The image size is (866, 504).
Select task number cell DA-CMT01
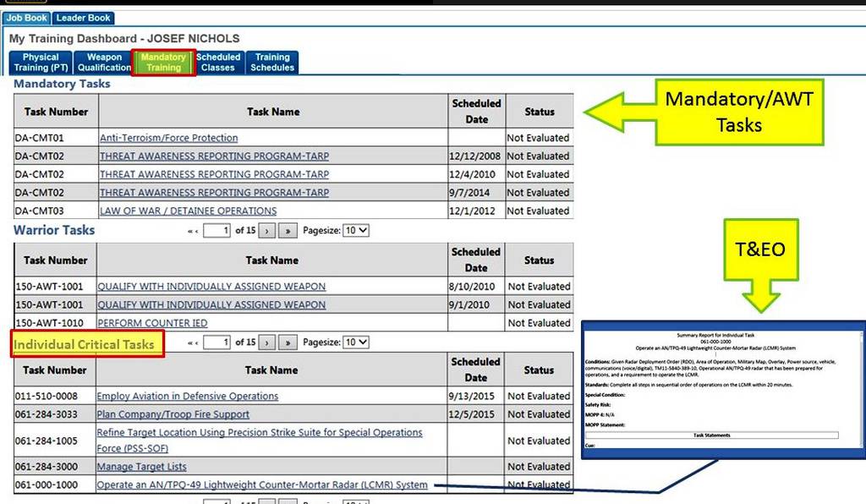(x=56, y=138)
